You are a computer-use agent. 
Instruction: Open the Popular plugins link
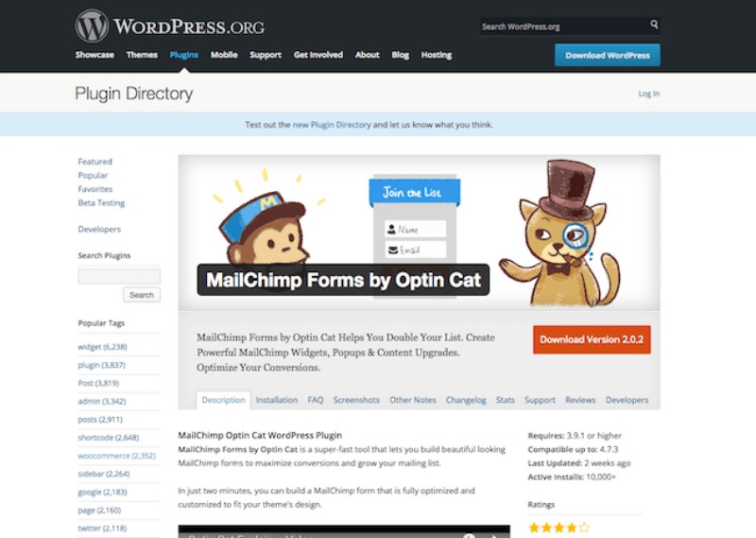[x=93, y=175]
